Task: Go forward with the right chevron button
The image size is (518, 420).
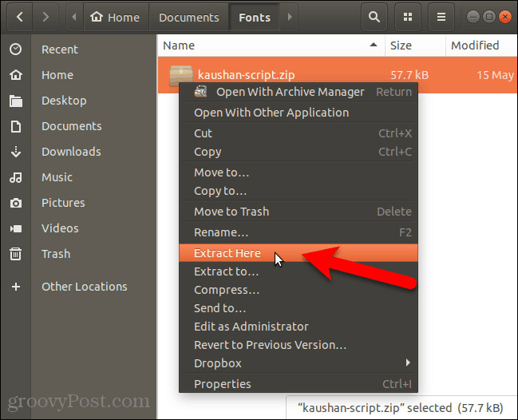Action: coord(45,17)
